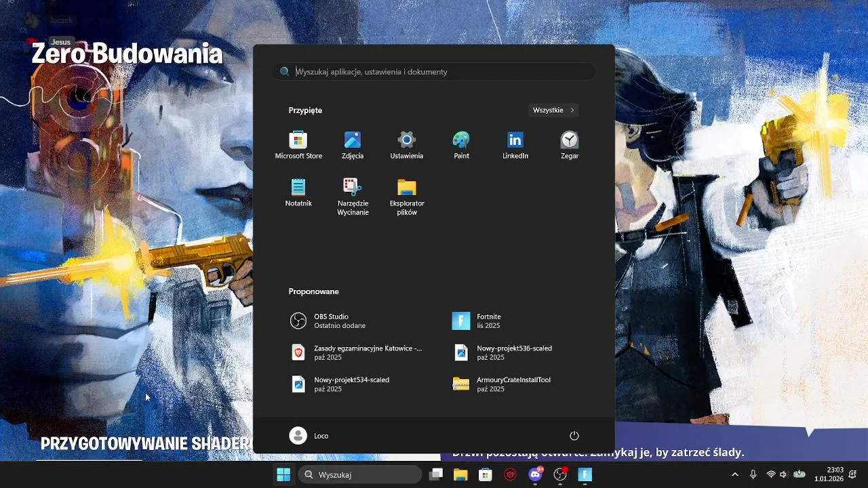This screenshot has width=868, height=488.
Task: Open the Wi-Fi network tray icon
Action: [x=771, y=474]
